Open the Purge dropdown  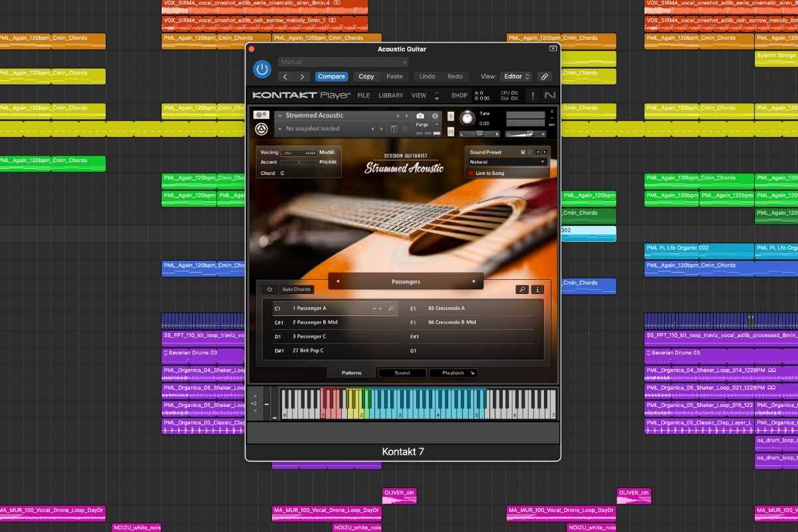(427, 124)
